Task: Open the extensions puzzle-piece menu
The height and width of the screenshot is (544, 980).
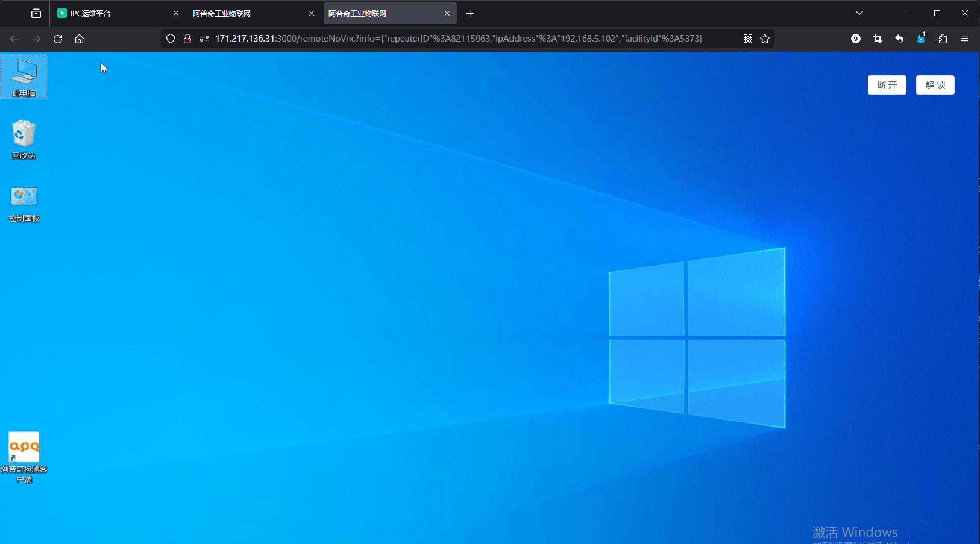Action: pos(943,39)
